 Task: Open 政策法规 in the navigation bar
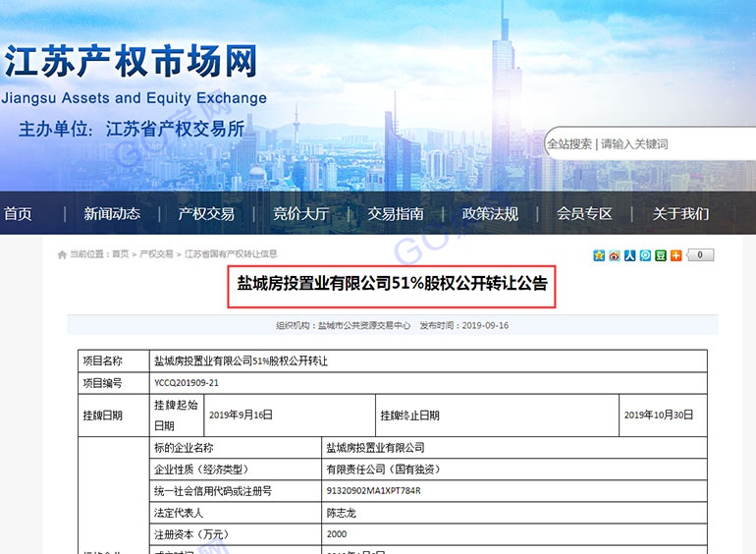pyautogui.click(x=490, y=213)
